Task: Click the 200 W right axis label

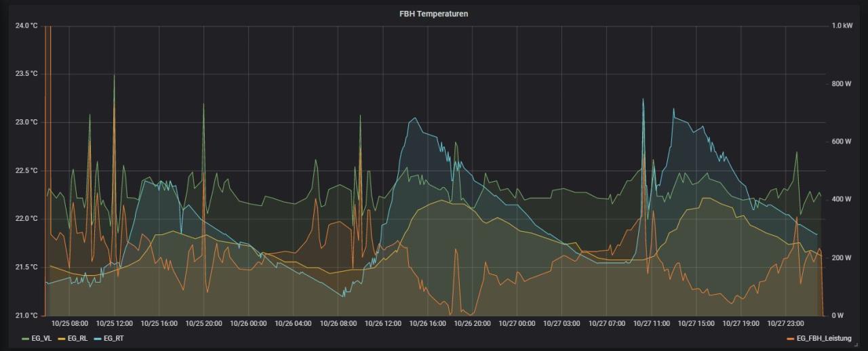Action: coord(842,257)
